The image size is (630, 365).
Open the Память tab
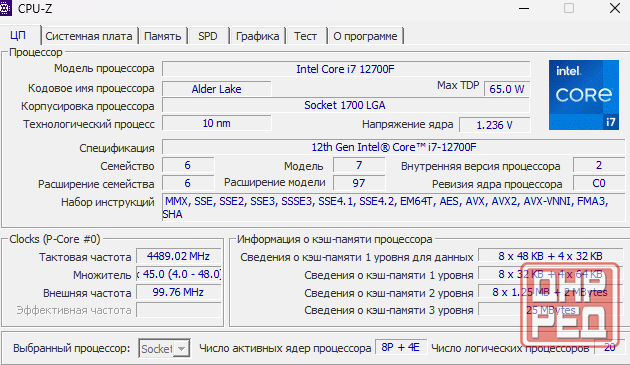point(162,36)
